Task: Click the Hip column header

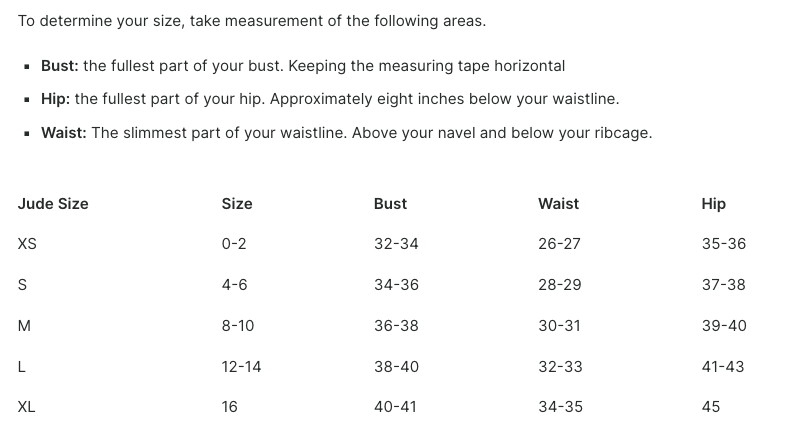Action: tap(714, 204)
